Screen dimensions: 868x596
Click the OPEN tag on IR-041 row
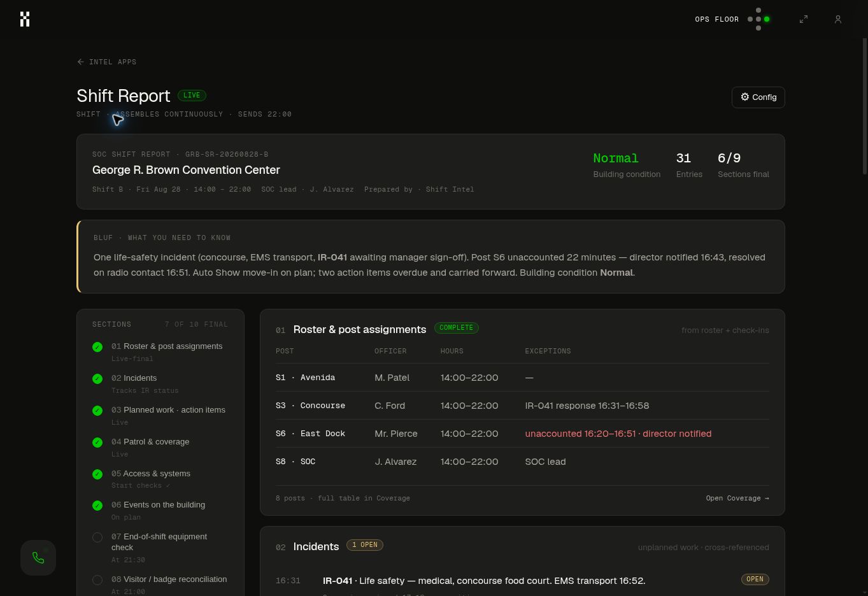point(755,579)
